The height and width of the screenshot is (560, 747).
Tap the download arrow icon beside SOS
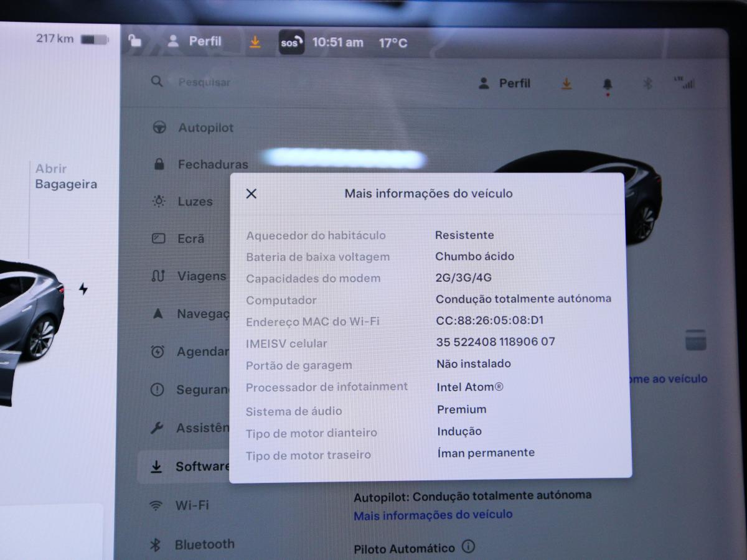[255, 42]
